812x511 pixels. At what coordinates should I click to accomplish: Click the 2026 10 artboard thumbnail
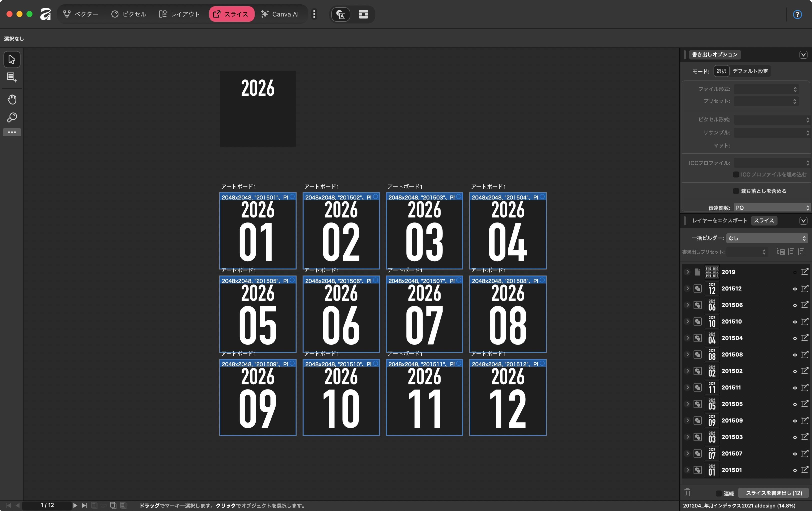341,397
